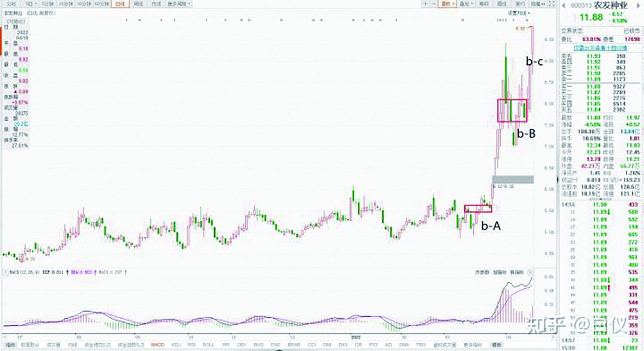The height and width of the screenshot is (351, 644).
Task: Collapse MACD panel via small V icon
Action: click(x=5, y=272)
